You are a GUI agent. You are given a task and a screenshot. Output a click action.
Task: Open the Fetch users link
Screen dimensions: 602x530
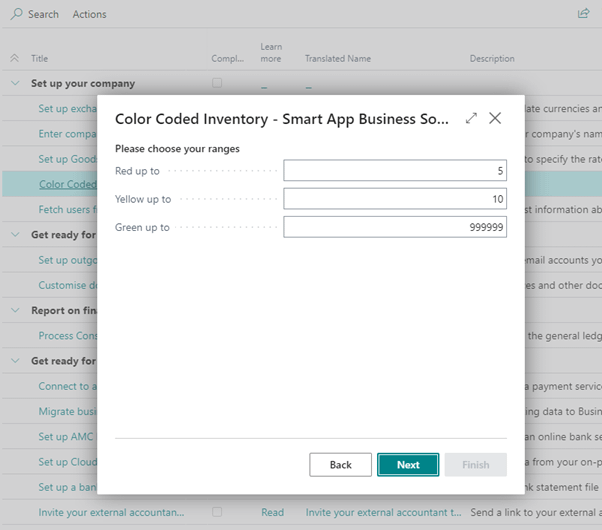pos(68,210)
